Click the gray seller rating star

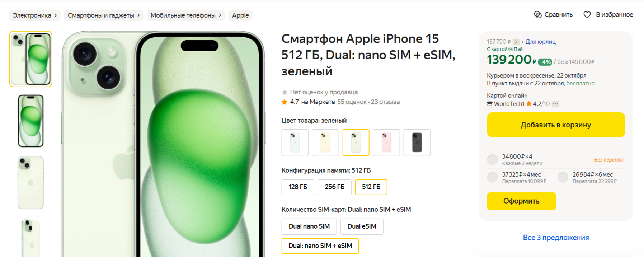coord(285,92)
